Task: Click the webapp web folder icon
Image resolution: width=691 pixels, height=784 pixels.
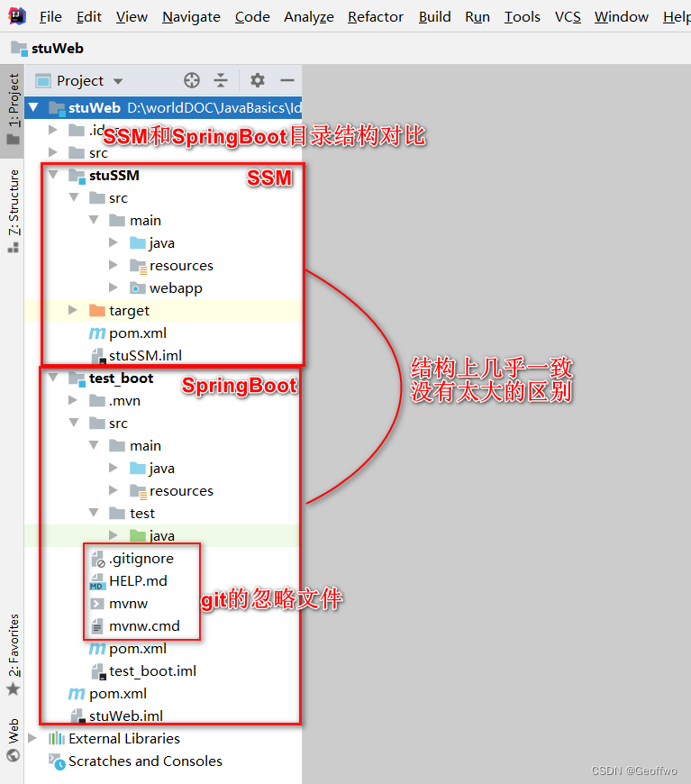Action: tap(137, 288)
